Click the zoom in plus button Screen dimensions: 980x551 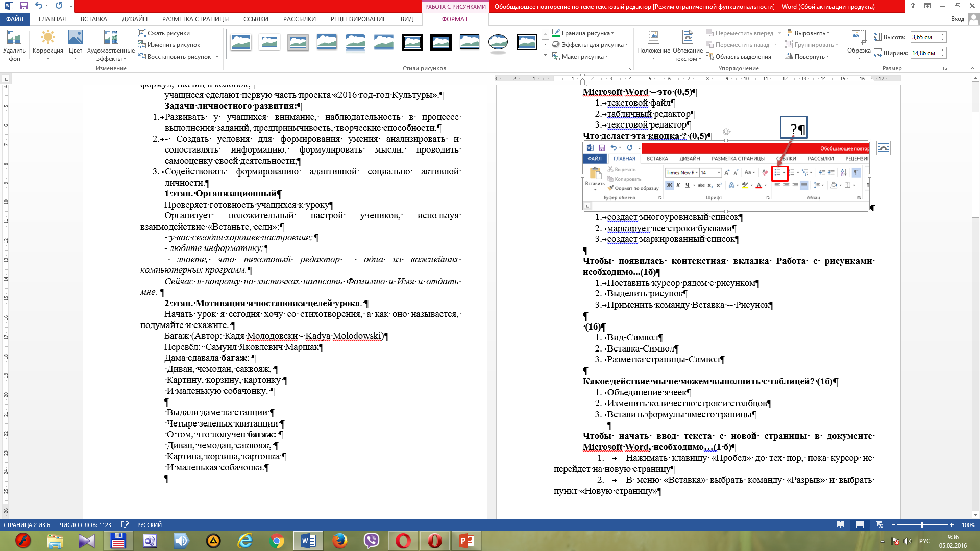coord(952,525)
